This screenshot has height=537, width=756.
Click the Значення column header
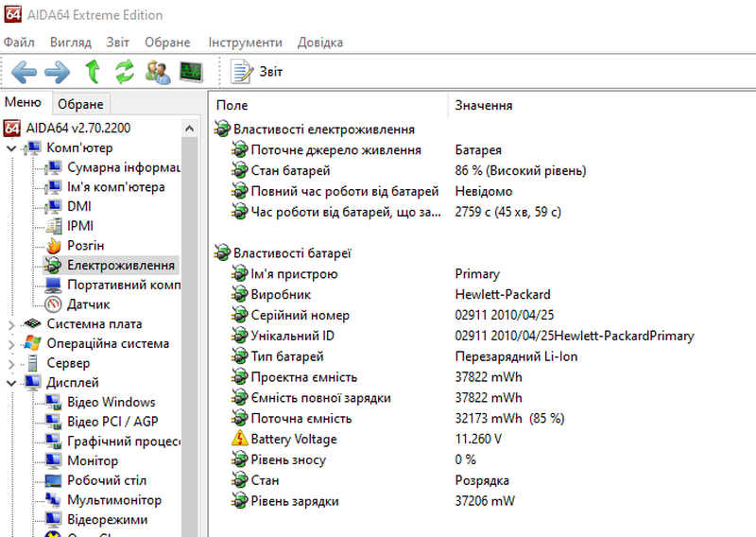[x=484, y=106]
